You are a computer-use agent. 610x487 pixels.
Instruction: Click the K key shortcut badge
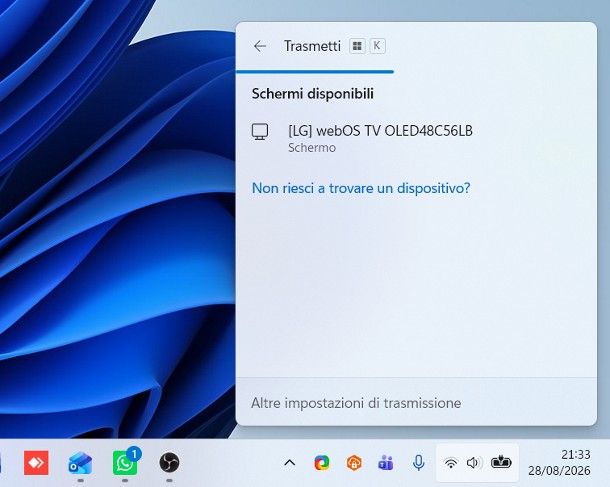[377, 46]
